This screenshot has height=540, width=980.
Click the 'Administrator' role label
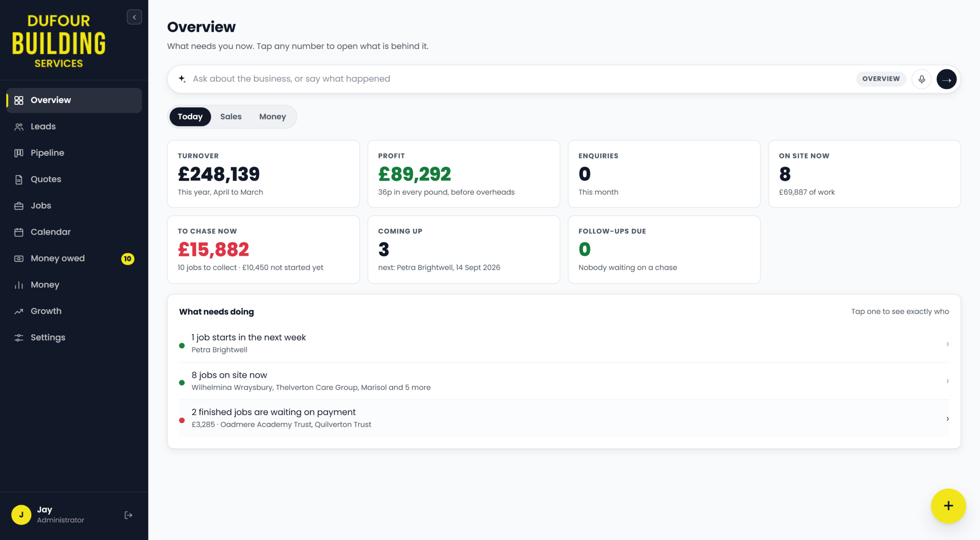[x=60, y=520]
